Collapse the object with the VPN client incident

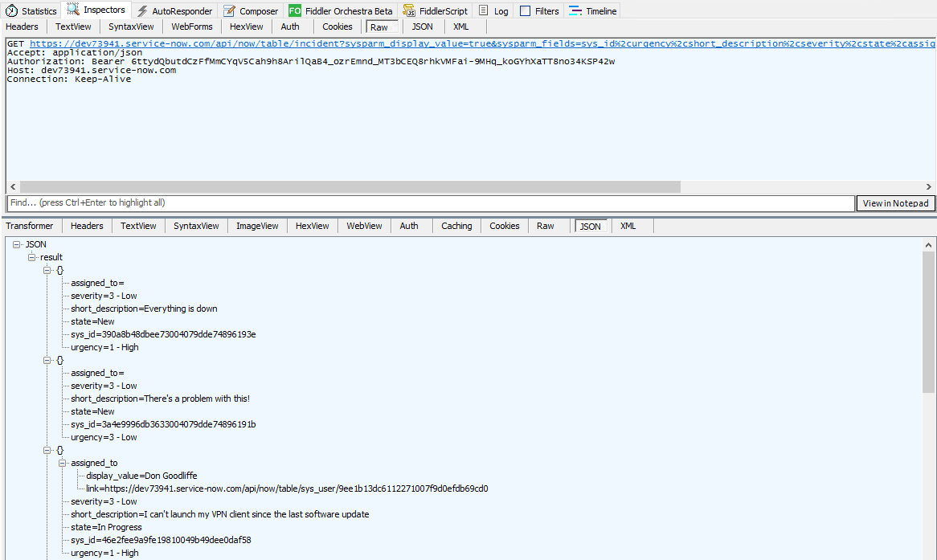47,450
